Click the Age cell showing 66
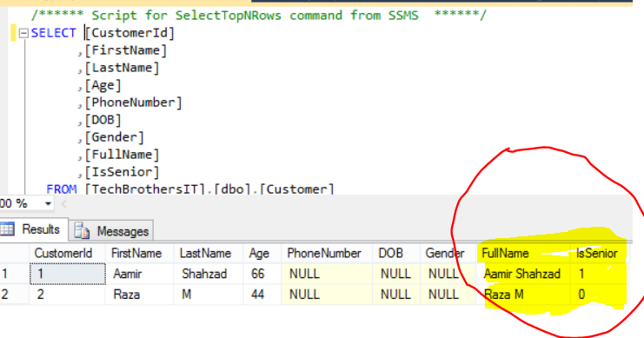644x338 pixels. tap(262, 274)
